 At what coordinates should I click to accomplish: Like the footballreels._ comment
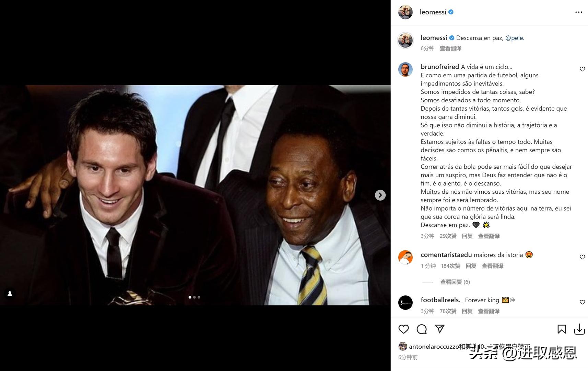tap(582, 302)
